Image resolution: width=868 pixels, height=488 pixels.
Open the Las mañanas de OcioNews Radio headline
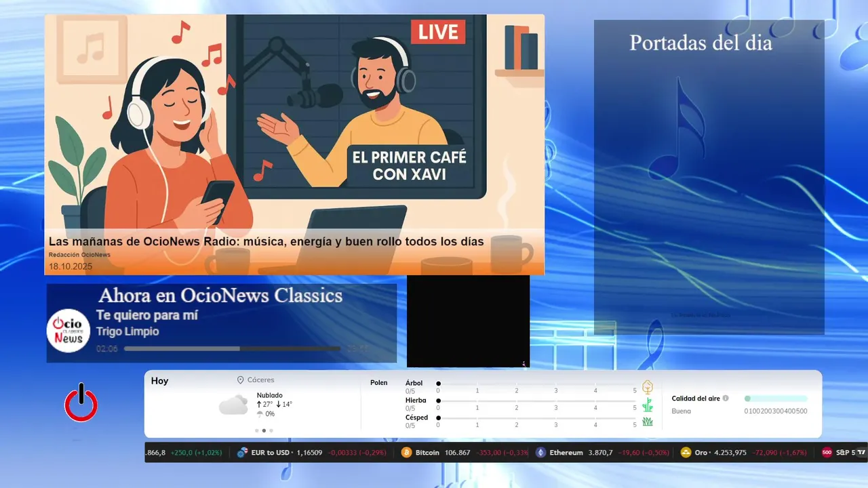pos(266,241)
